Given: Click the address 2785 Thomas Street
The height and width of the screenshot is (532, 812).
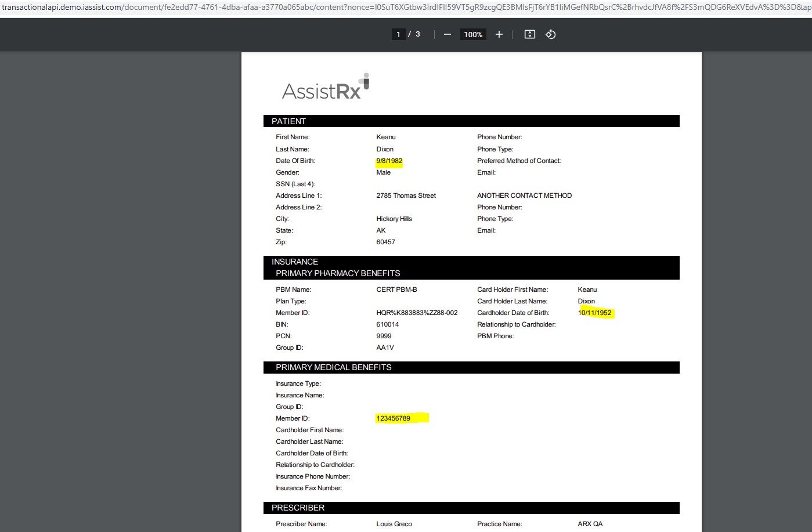Looking at the screenshot, I should (x=406, y=196).
